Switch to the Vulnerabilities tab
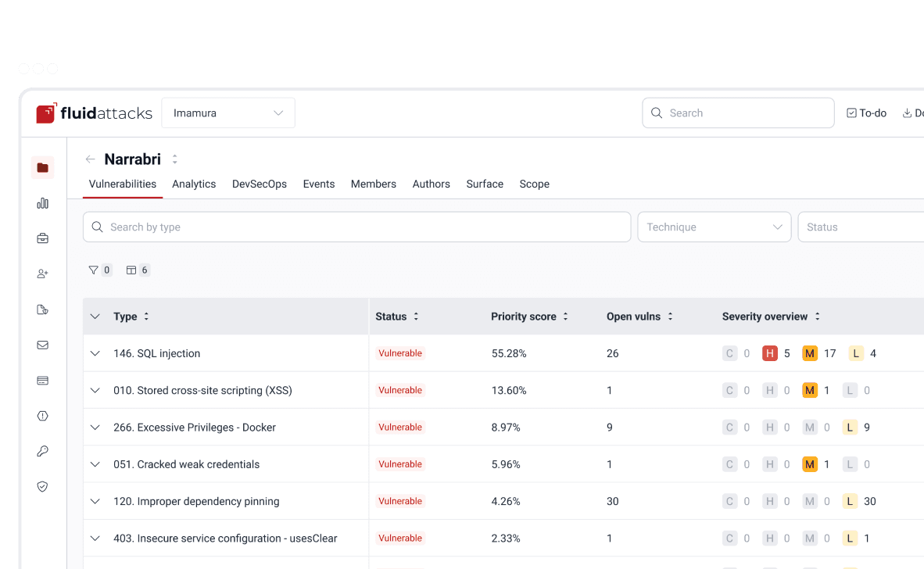This screenshot has height=569, width=924. (x=123, y=184)
